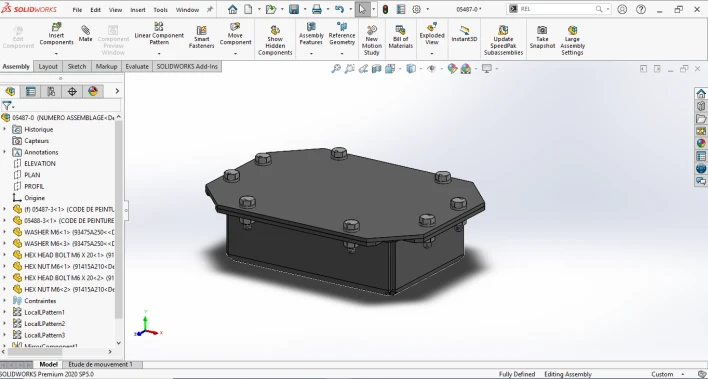Click the Print icon

pyautogui.click(x=317, y=9)
